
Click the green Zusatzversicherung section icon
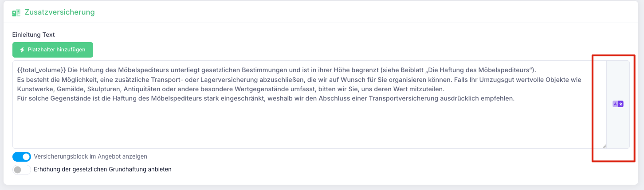tap(16, 12)
